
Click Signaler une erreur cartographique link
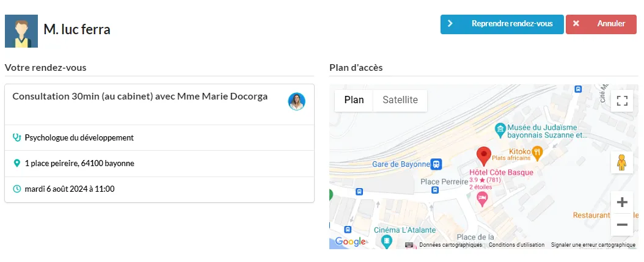(593, 245)
